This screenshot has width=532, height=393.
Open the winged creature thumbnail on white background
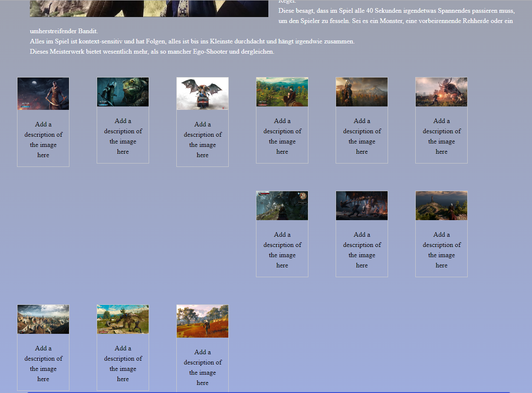click(202, 94)
